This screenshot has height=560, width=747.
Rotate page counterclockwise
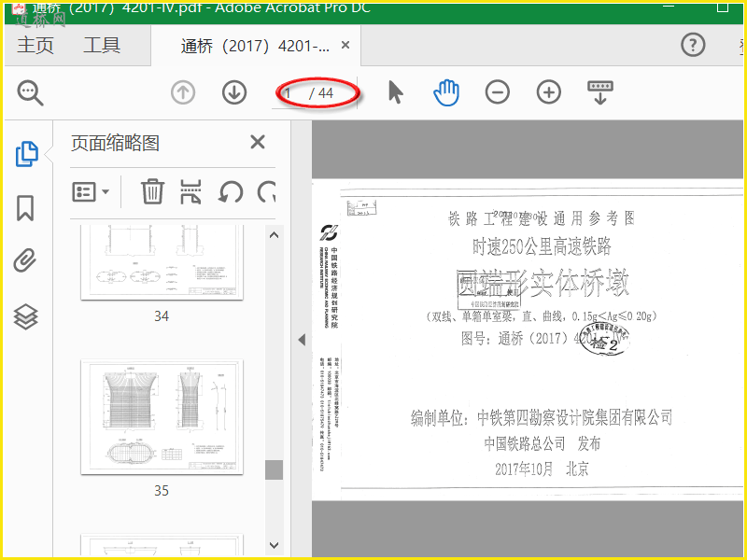click(x=231, y=192)
